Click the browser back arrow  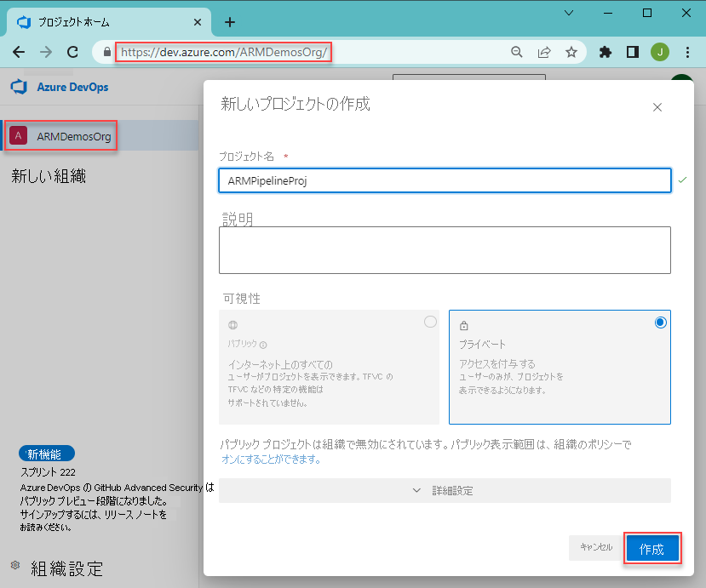[x=19, y=52]
